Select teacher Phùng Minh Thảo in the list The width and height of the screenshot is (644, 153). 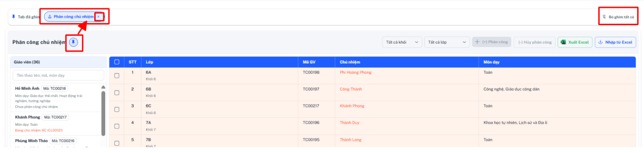[56, 142]
